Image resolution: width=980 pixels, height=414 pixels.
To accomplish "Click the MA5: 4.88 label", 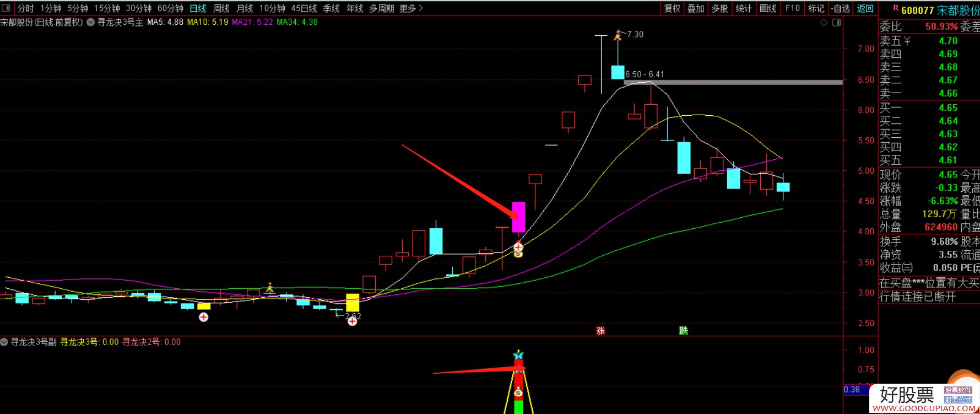I will click(165, 23).
